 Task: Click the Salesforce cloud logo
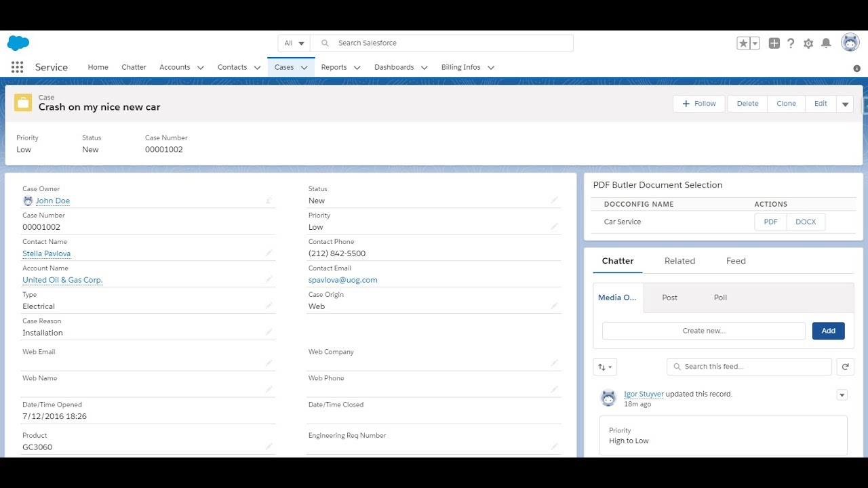pos(18,43)
